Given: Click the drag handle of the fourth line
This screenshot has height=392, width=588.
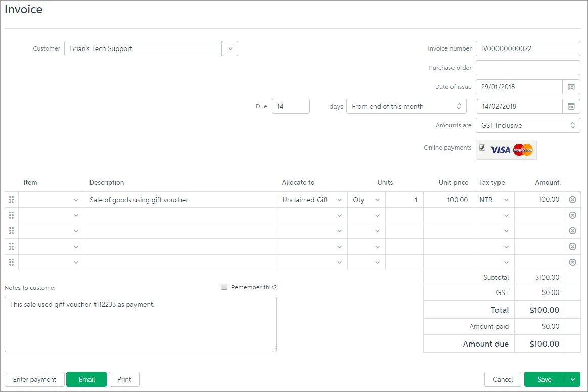Looking at the screenshot, I should [11, 247].
